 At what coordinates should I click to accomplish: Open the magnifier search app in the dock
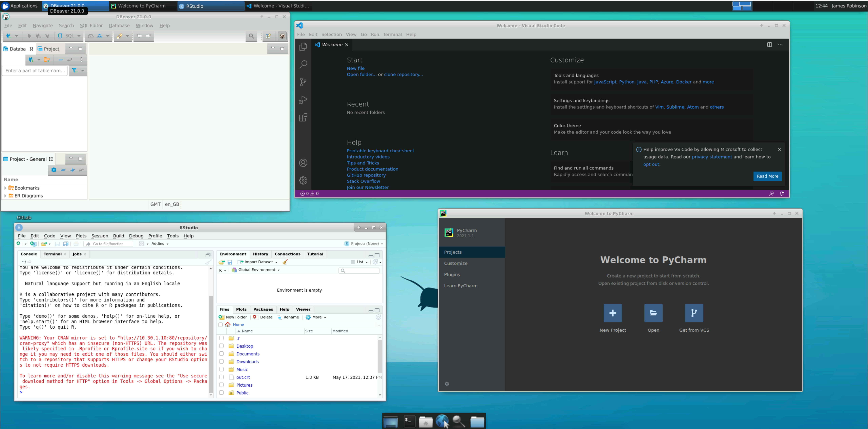point(458,421)
